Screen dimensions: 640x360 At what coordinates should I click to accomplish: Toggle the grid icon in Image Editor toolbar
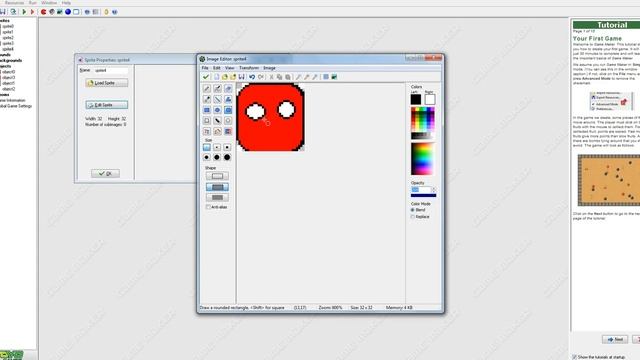pos(326,77)
